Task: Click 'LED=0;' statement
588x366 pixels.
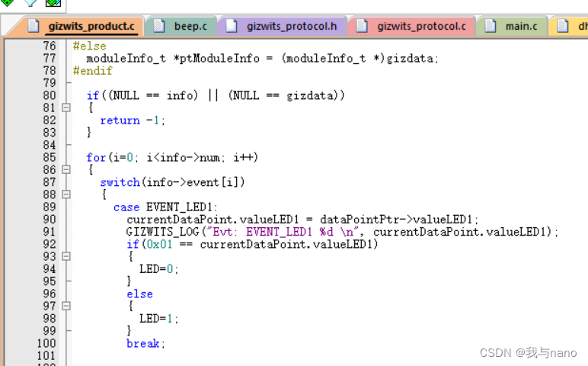Action: click(159, 268)
